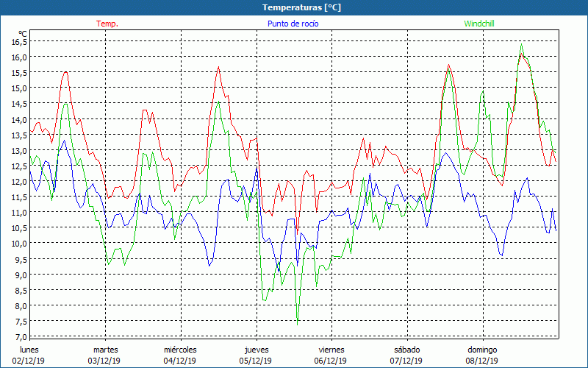Click the '06/12/19' date label

point(331,361)
